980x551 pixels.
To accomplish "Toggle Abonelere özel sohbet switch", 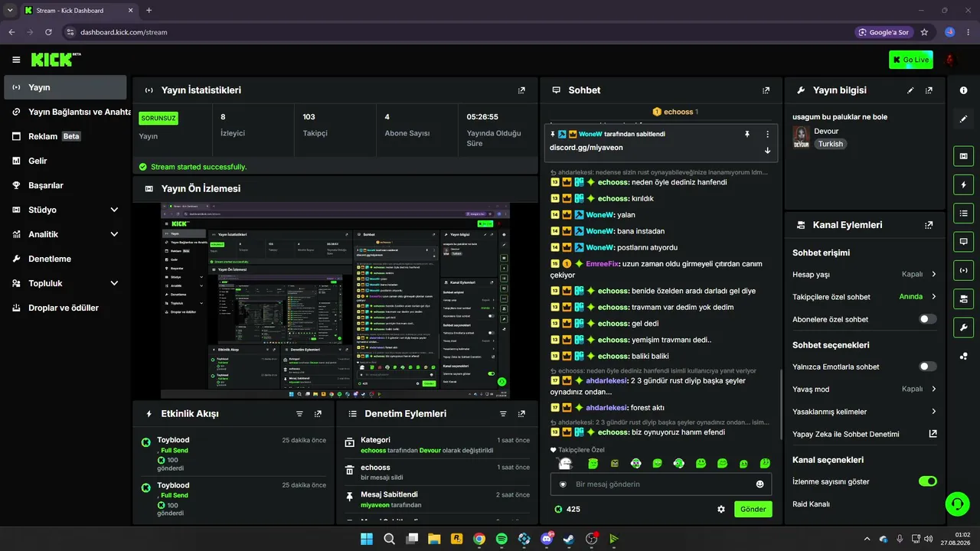I will pyautogui.click(x=927, y=319).
